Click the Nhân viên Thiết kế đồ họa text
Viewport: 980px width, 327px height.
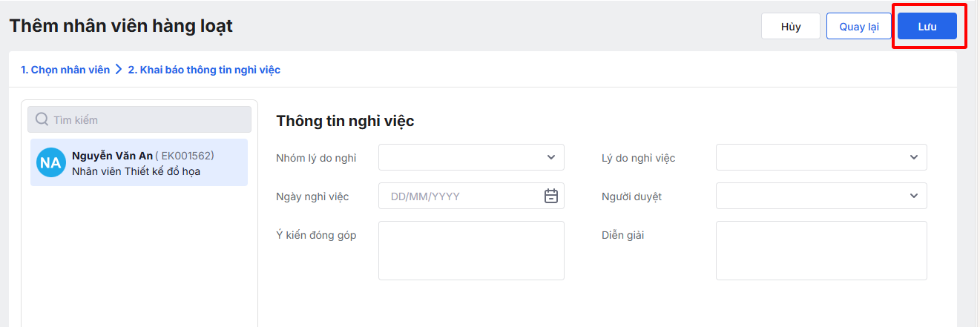pos(136,171)
